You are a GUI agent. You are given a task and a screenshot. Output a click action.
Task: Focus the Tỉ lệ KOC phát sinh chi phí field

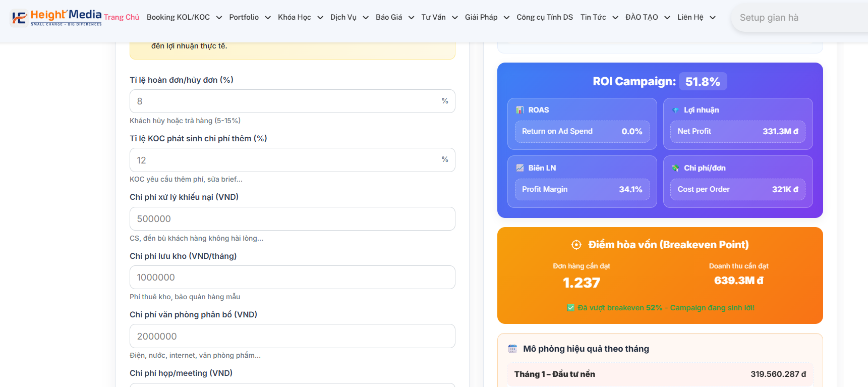[x=293, y=160]
